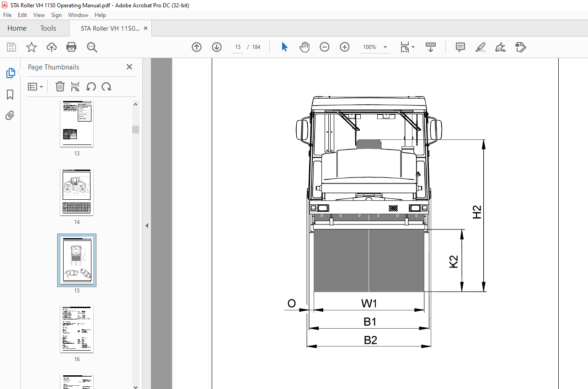Open the find text magnifier tool
Viewport: 588px width, 389px height.
coord(92,47)
